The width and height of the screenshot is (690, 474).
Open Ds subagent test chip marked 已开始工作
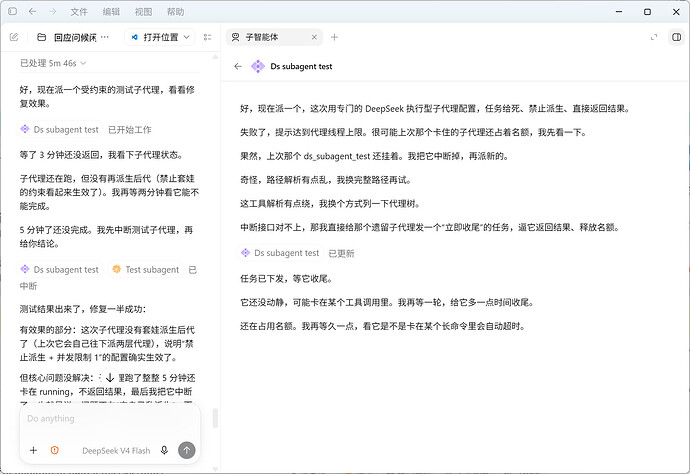click(x=61, y=129)
